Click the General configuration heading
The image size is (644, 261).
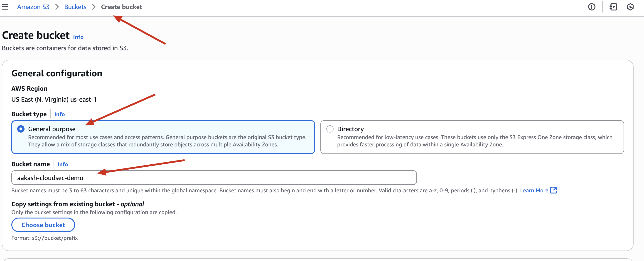(x=57, y=73)
